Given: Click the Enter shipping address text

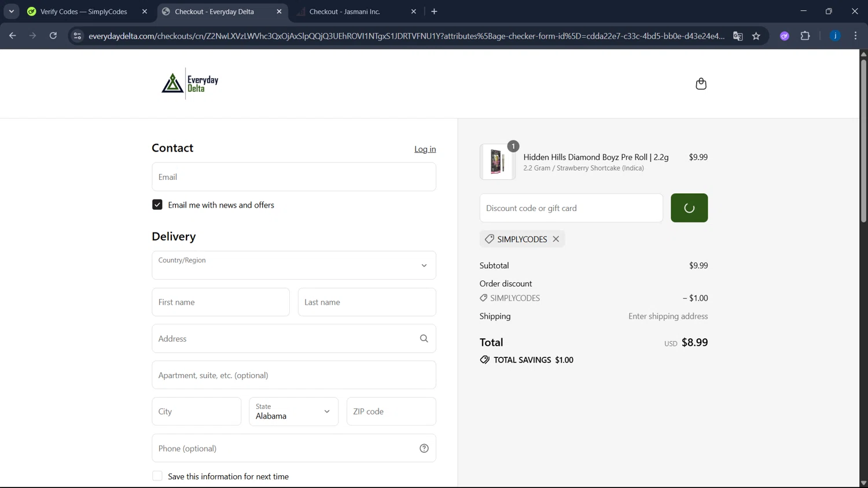Looking at the screenshot, I should [x=668, y=316].
